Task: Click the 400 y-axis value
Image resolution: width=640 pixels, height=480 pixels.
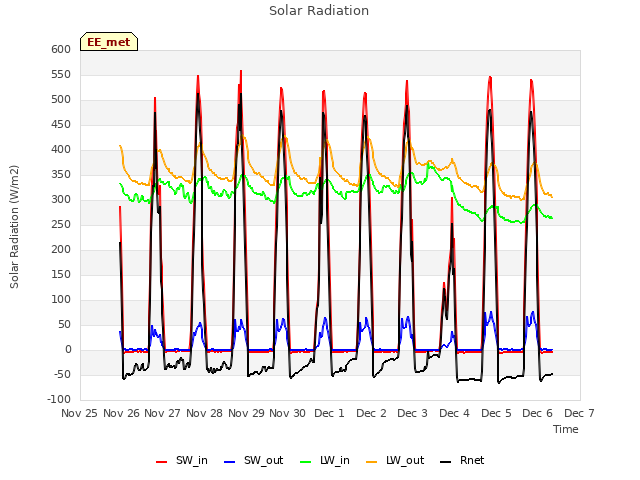Action: [61, 149]
